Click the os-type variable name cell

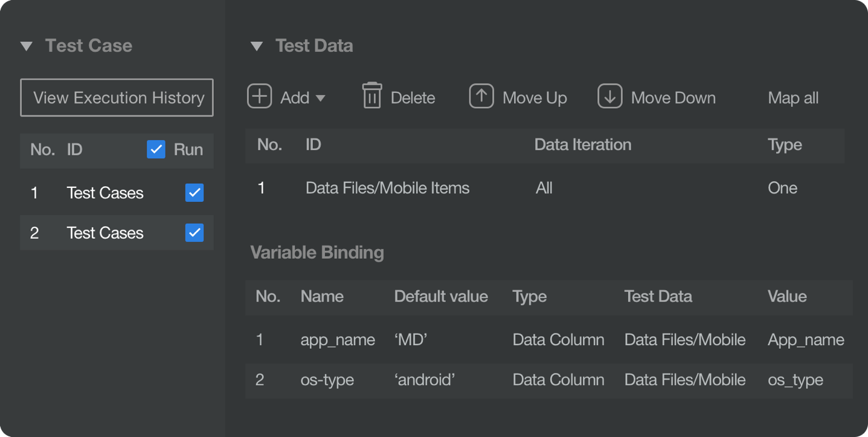[x=327, y=380]
